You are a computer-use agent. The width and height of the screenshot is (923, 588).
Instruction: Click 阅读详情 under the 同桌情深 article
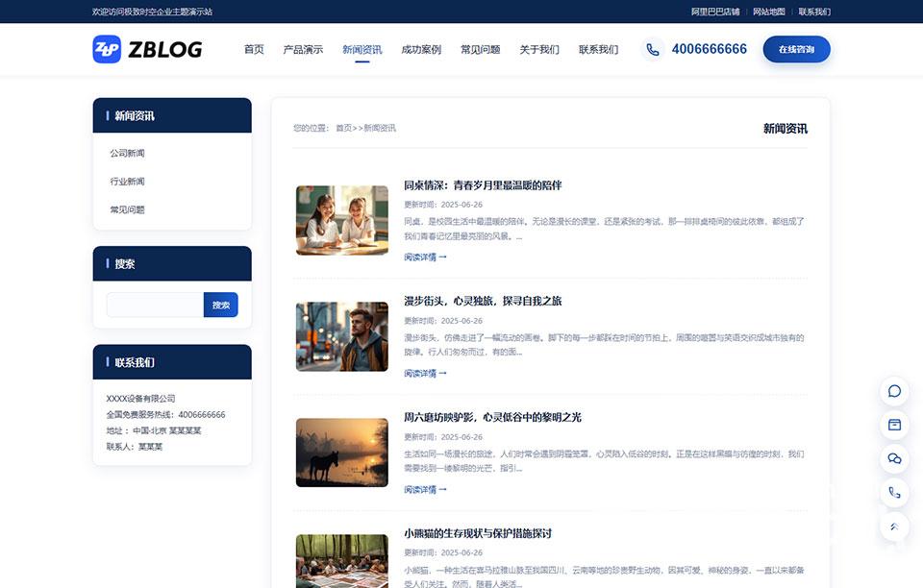click(425, 257)
